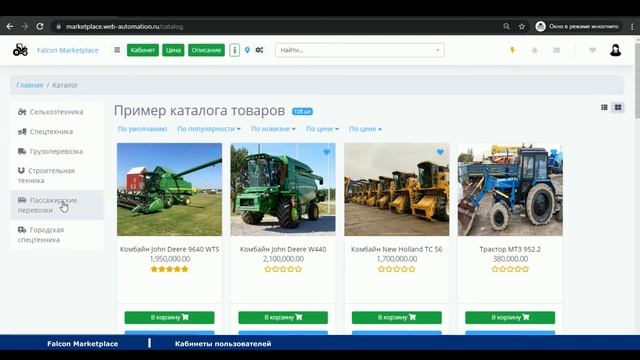Click the Комбайн John Deere 9640 WTS title
Screen dimensions: 640x360
[169, 249]
